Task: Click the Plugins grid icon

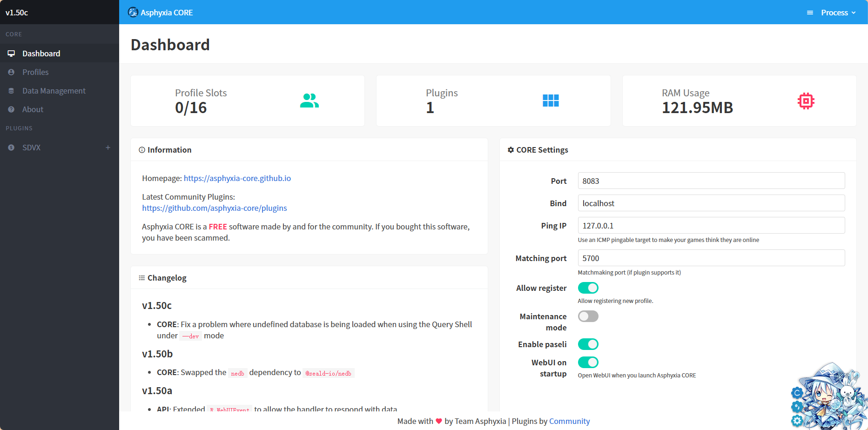Action: coord(551,101)
